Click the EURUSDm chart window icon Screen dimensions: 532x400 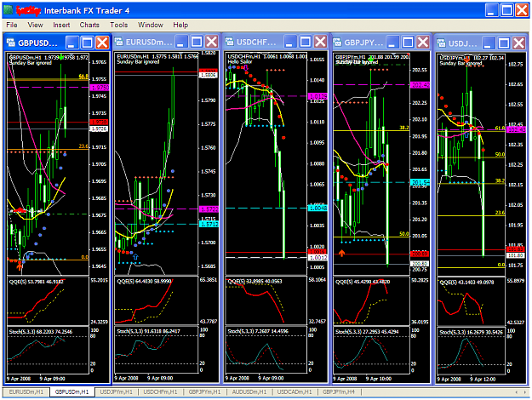pyautogui.click(x=119, y=42)
